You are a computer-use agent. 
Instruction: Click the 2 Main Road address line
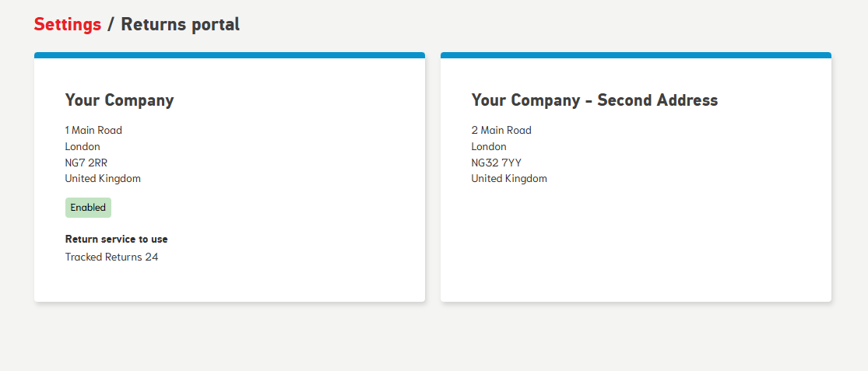pyautogui.click(x=501, y=130)
